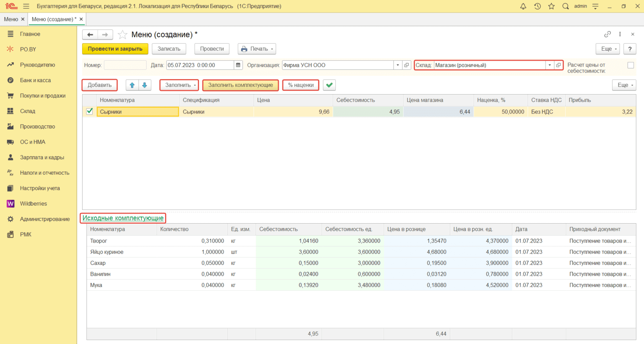Copy link to this document
Image resolution: width=644 pixels, height=344 pixels.
(607, 34)
